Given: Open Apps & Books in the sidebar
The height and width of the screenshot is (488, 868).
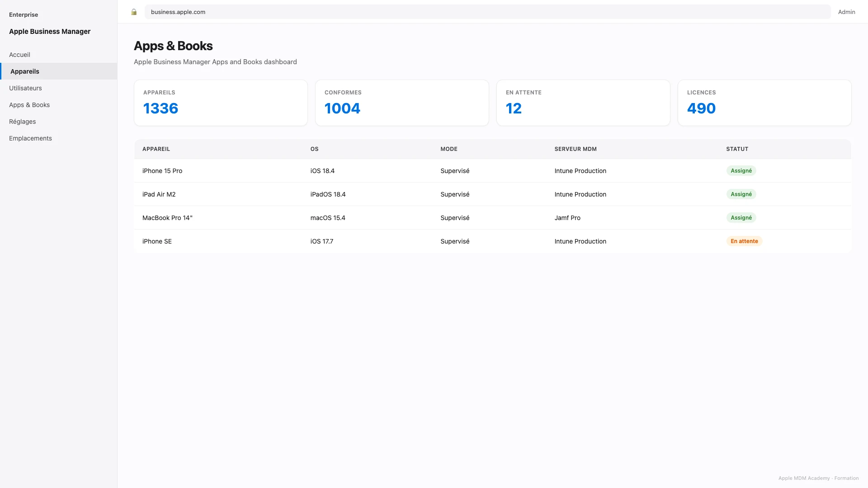Looking at the screenshot, I should click(59, 105).
